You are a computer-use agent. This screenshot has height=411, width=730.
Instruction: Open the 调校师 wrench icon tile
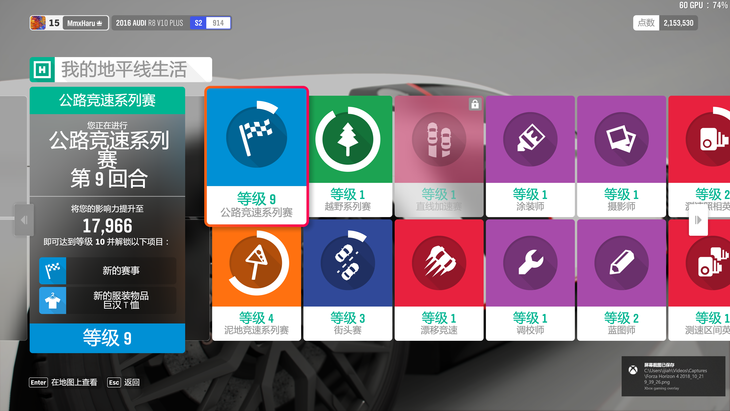[x=530, y=280]
